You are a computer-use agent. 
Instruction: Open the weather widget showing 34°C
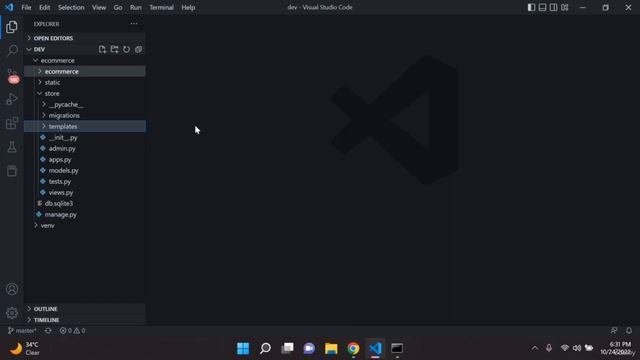[x=25, y=349]
